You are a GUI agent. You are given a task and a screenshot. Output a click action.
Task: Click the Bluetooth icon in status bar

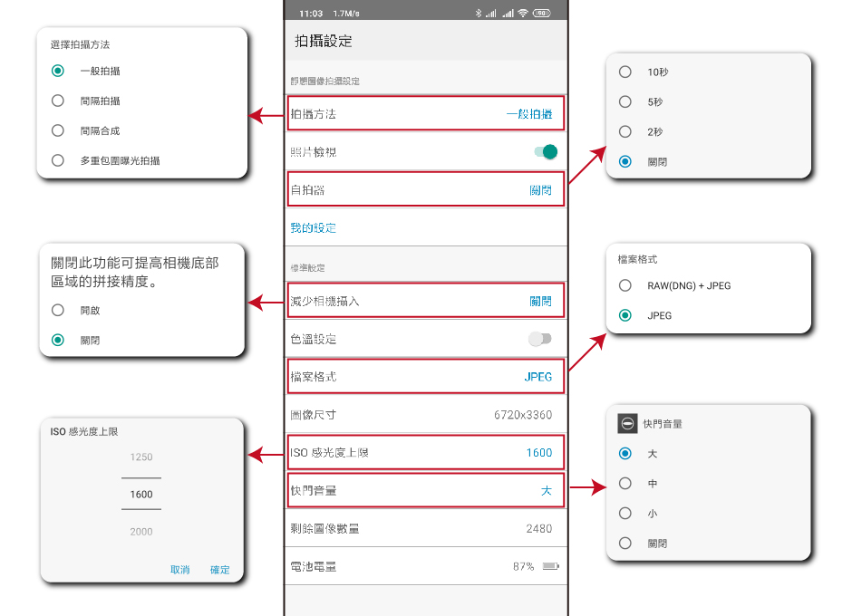point(479,14)
